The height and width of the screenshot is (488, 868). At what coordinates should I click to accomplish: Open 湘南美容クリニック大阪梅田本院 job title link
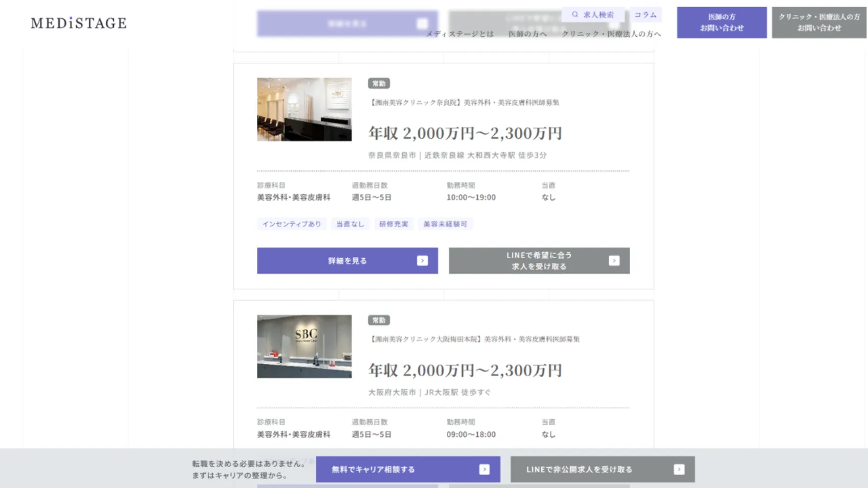point(474,339)
